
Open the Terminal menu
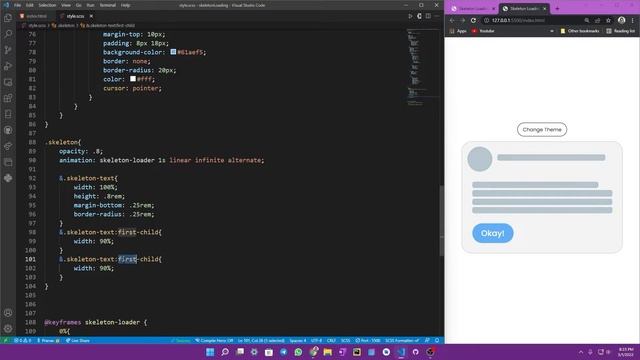point(107,5)
